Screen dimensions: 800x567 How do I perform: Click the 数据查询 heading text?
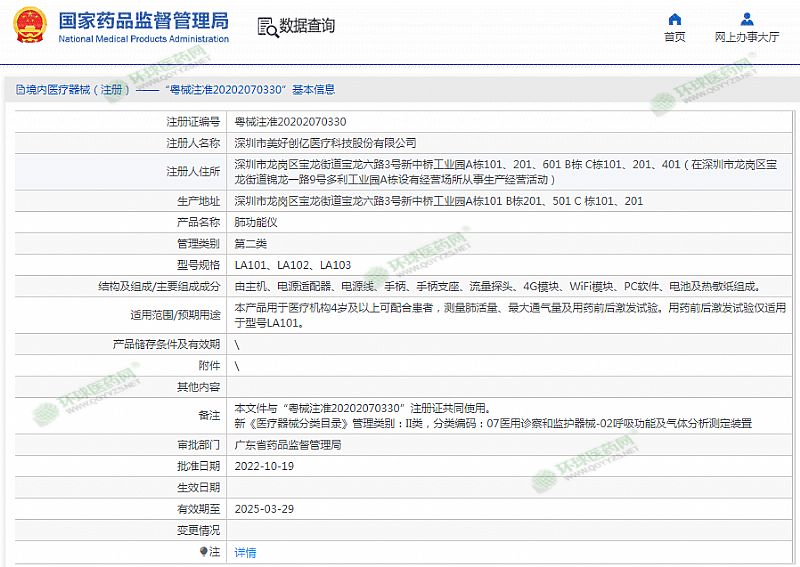click(307, 26)
